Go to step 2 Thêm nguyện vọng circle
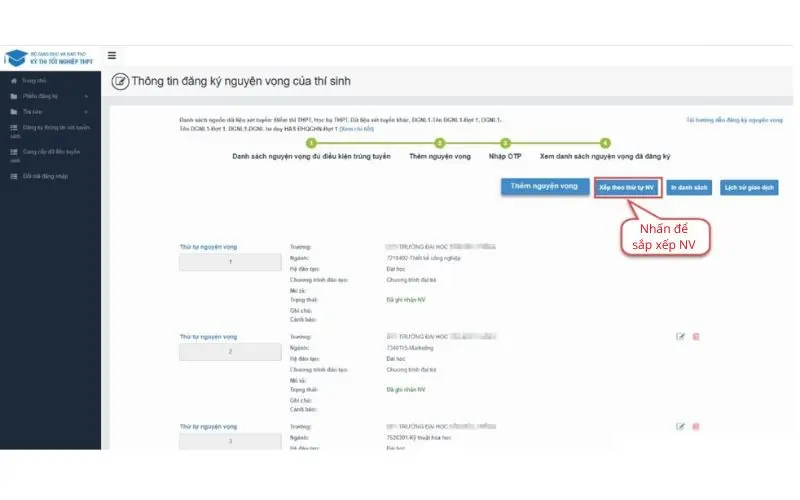The width and height of the screenshot is (800, 500). tap(439, 143)
